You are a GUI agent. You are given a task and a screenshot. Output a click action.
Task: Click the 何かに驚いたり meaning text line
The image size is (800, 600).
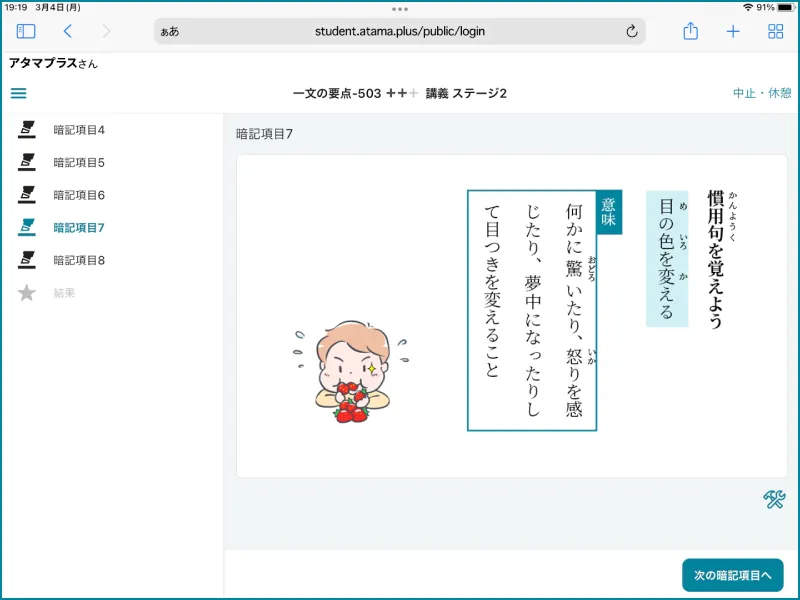pyautogui.click(x=574, y=310)
